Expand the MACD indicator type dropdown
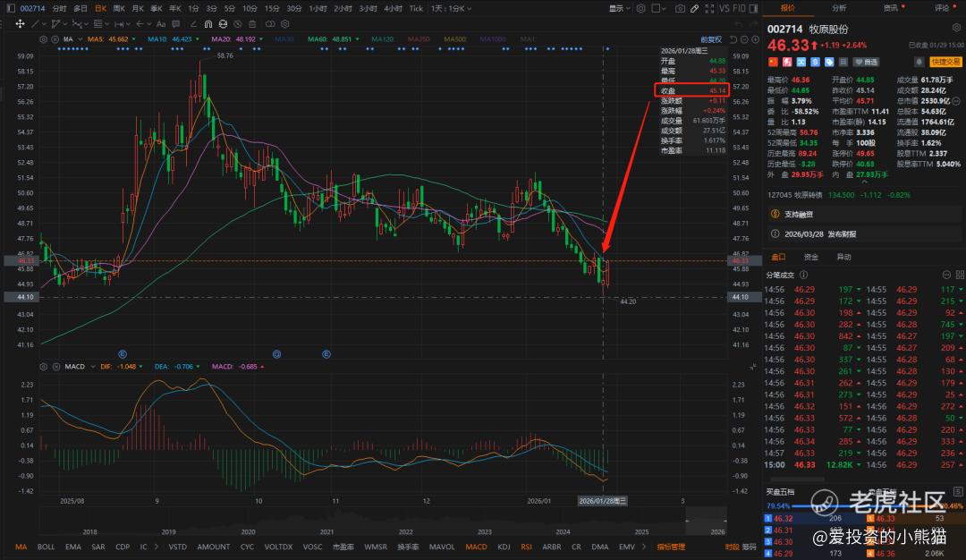Image resolution: width=966 pixels, height=560 pixels. pyautogui.click(x=93, y=367)
